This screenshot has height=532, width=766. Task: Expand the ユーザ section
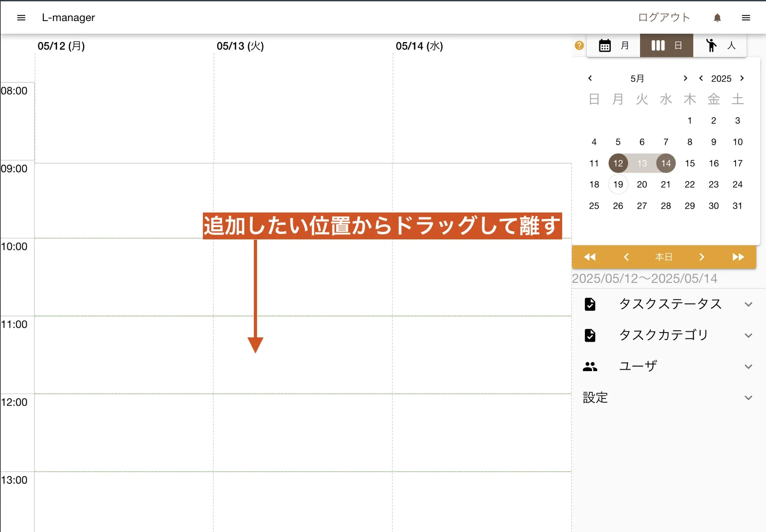(748, 366)
